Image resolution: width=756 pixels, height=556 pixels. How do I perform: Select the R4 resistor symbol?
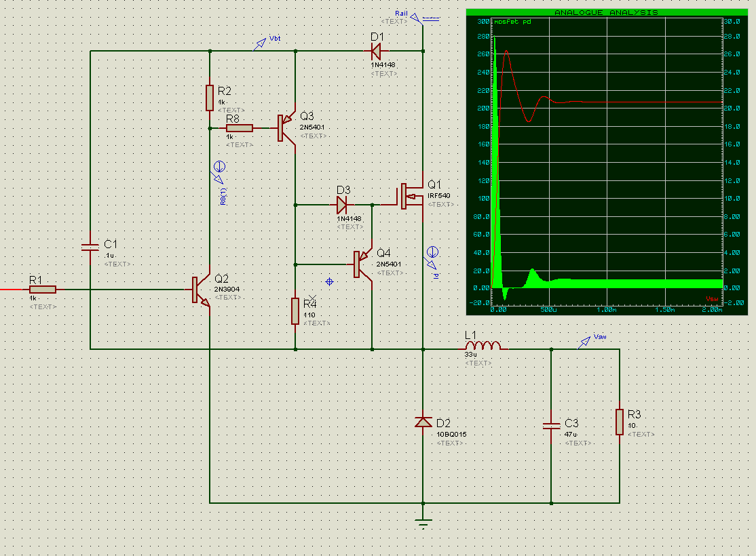pyautogui.click(x=295, y=311)
